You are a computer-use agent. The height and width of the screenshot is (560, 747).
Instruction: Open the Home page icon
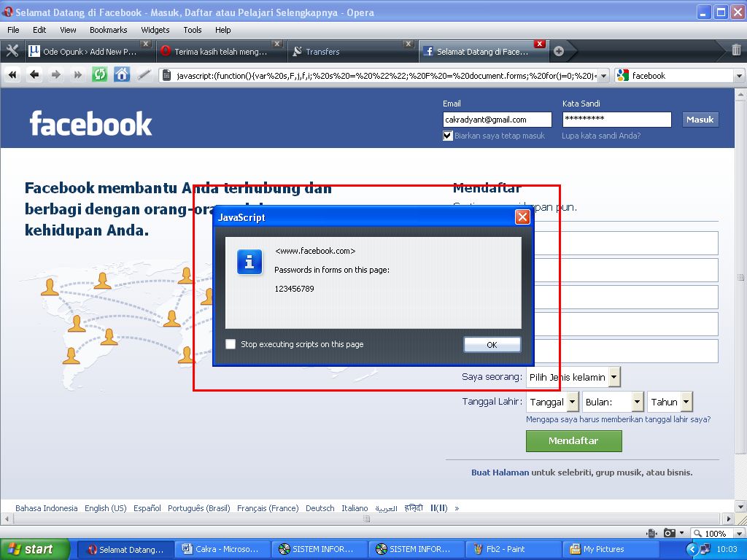pos(122,75)
